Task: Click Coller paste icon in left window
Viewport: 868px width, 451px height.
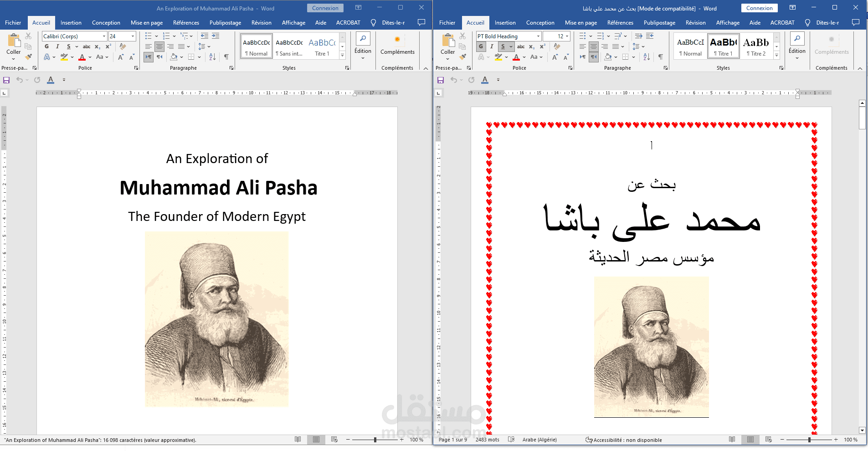Action: point(14,41)
